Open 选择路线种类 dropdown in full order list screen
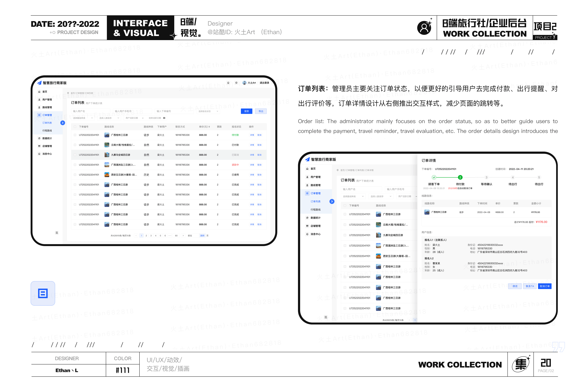Viewport: 588px width, 392px height. click(x=83, y=118)
